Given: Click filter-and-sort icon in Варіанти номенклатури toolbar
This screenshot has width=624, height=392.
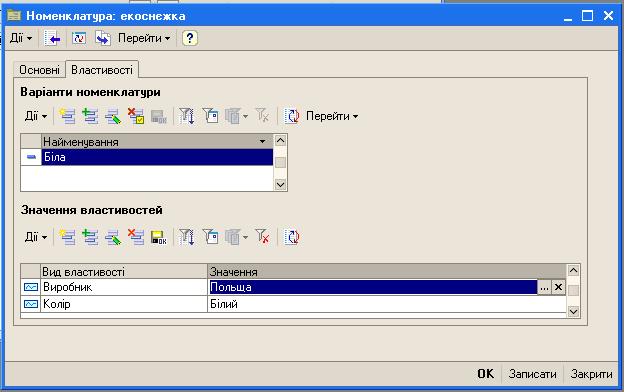Looking at the screenshot, I should tap(187, 116).
